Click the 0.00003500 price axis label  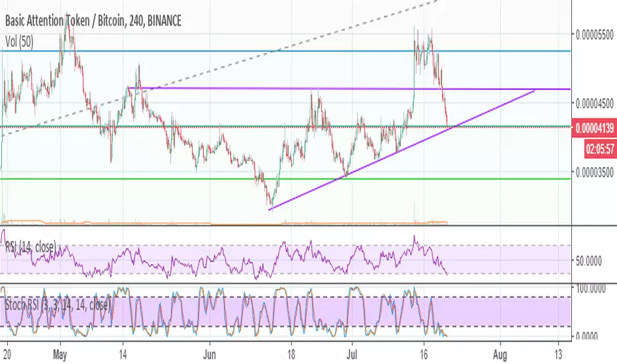tap(594, 172)
